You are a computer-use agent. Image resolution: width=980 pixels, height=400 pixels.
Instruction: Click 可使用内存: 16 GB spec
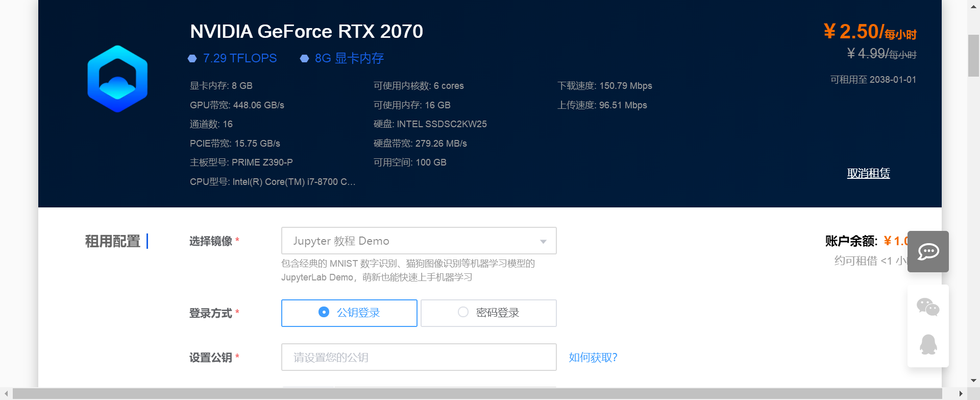[x=412, y=105]
